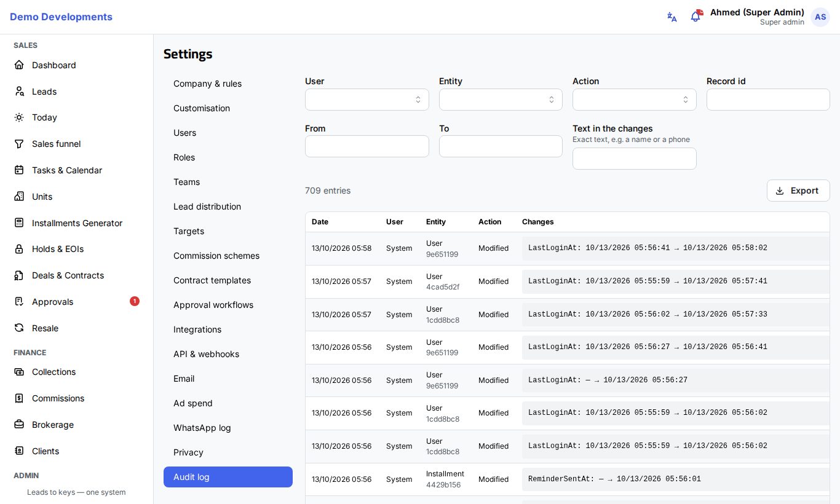Select the Today sun icon
Viewport: 840px width, 504px height.
19,117
